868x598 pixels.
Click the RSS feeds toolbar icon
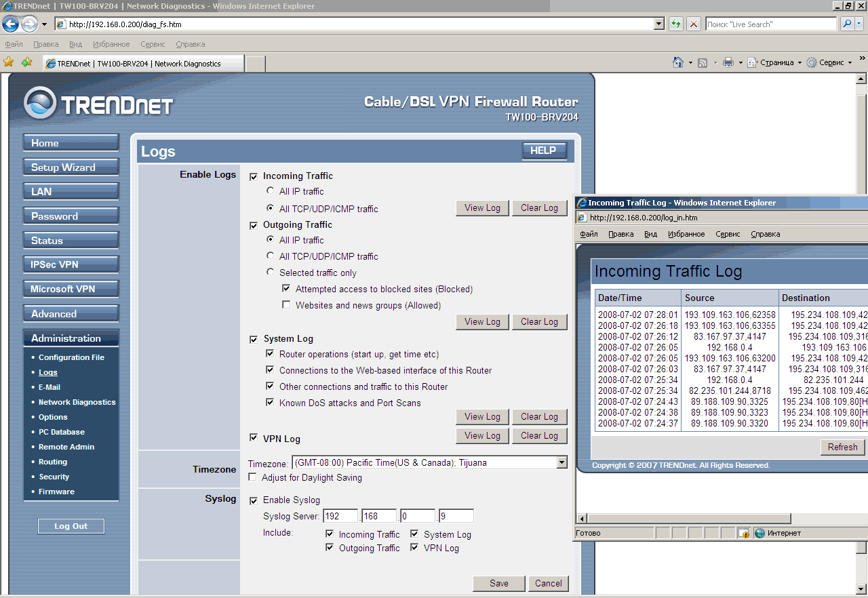point(703,62)
